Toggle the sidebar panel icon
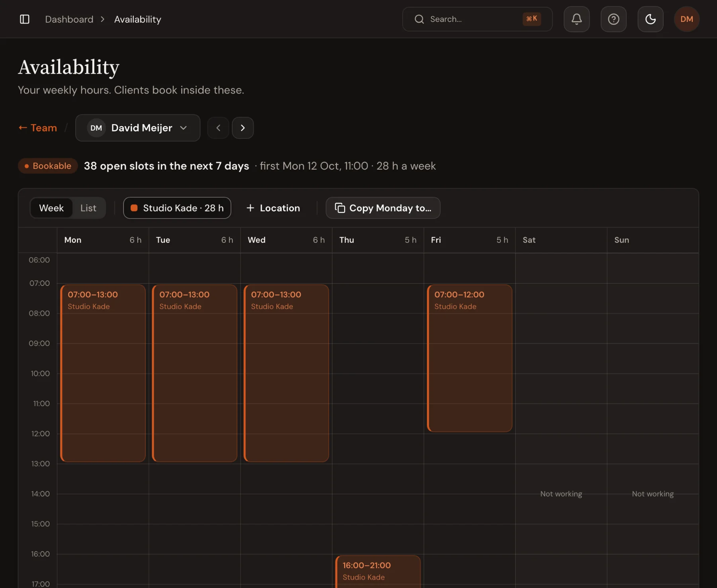Image resolution: width=717 pixels, height=588 pixels. [x=25, y=19]
